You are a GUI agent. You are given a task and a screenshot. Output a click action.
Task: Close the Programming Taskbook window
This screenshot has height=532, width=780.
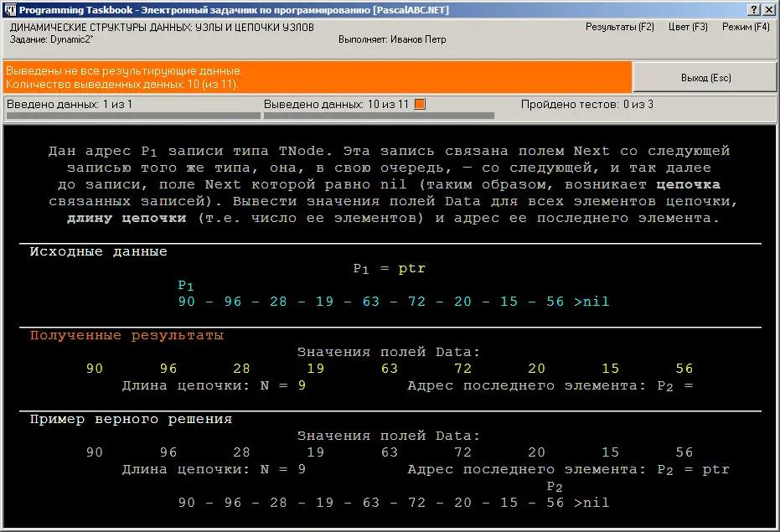(x=768, y=10)
